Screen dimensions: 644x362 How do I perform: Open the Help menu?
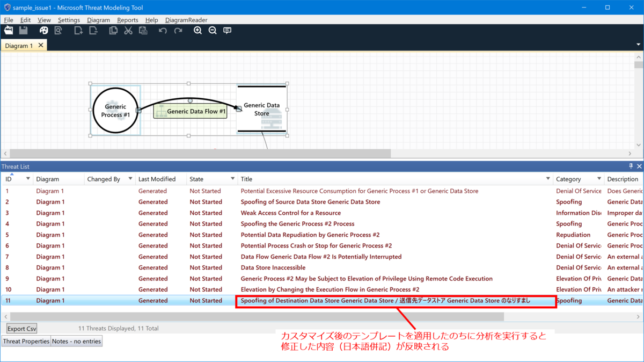pos(152,20)
